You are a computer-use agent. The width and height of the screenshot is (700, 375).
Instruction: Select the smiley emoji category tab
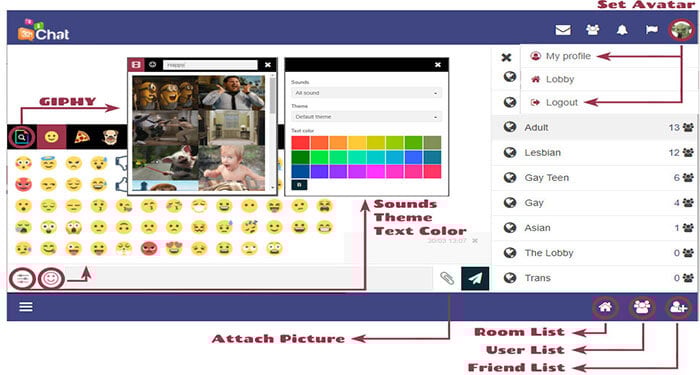point(51,137)
